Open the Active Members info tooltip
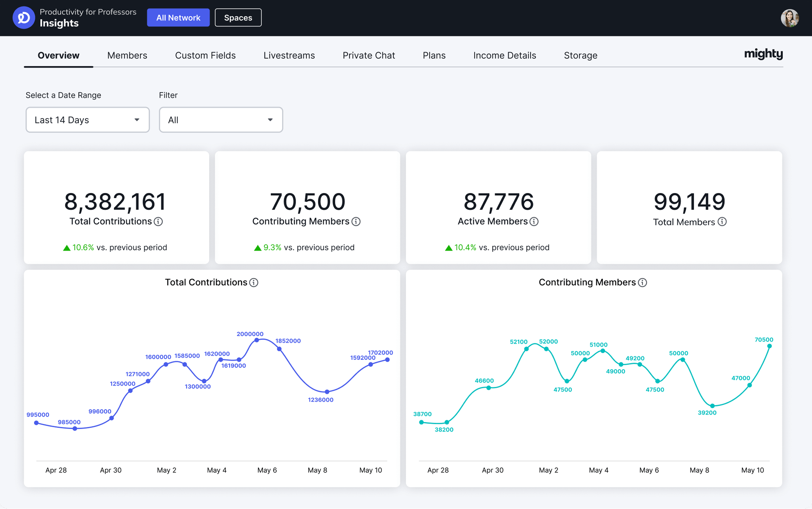 (x=533, y=222)
